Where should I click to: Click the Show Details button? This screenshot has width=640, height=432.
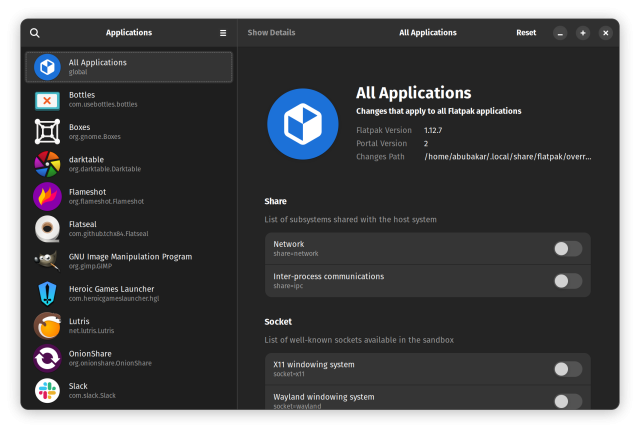(271, 33)
